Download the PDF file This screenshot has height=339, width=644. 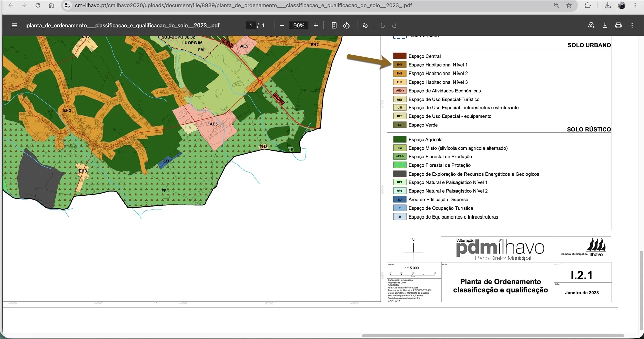[x=605, y=26]
